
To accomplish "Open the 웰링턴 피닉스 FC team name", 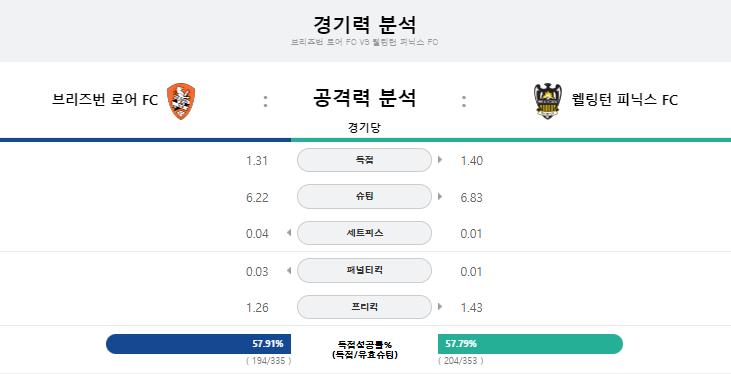I will tap(625, 100).
